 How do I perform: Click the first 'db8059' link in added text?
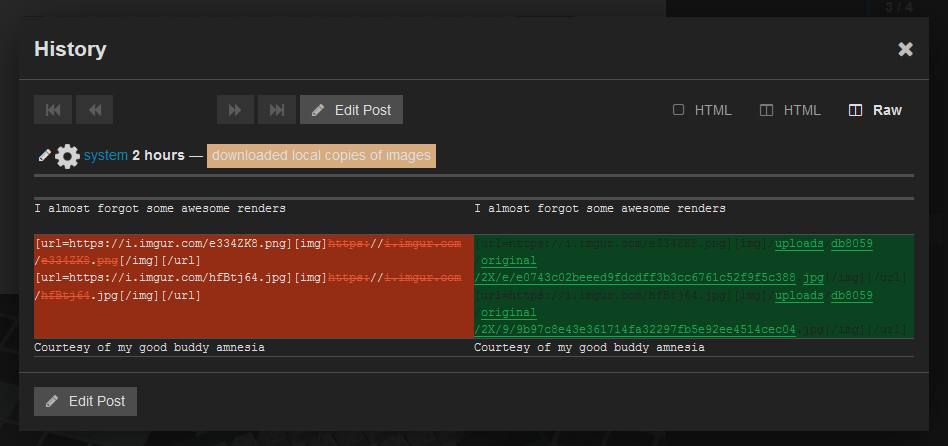[852, 244]
